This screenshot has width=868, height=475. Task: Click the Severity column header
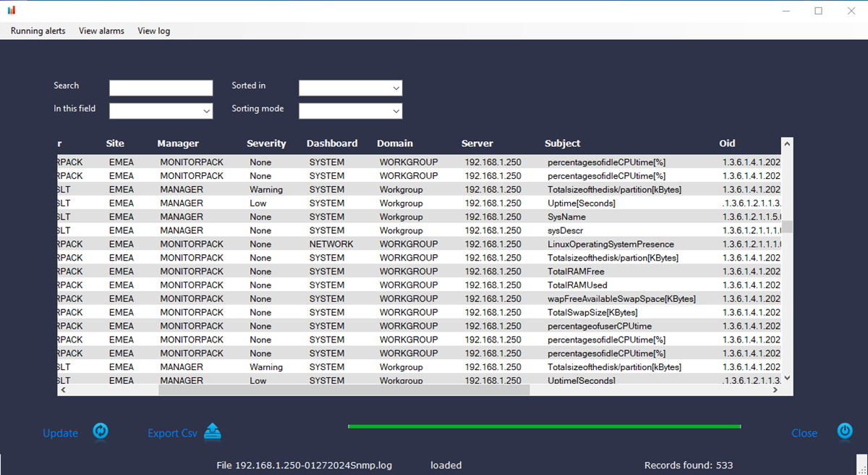[266, 143]
